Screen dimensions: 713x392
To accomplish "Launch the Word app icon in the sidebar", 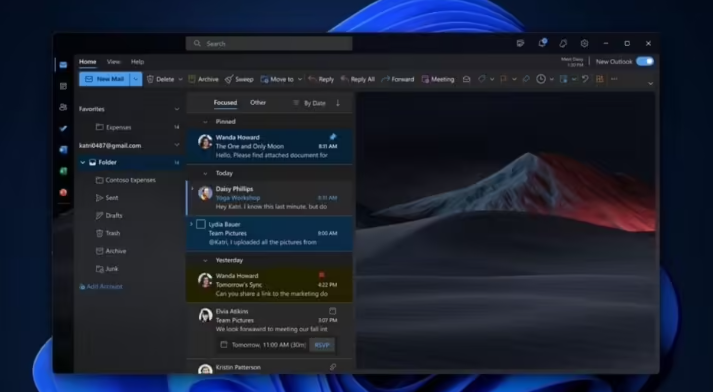I will 63,150.
